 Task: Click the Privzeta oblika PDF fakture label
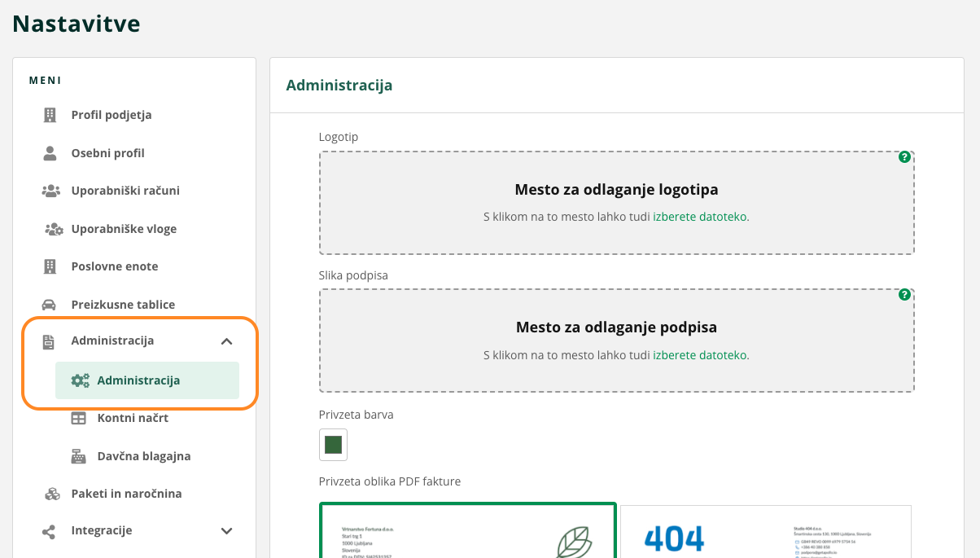390,481
